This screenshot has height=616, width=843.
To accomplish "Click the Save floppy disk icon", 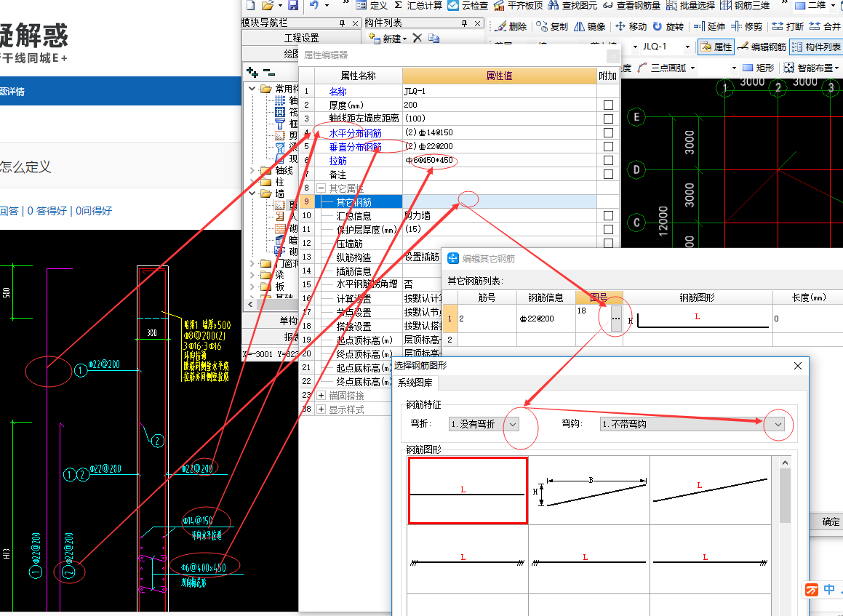I will click(293, 5).
